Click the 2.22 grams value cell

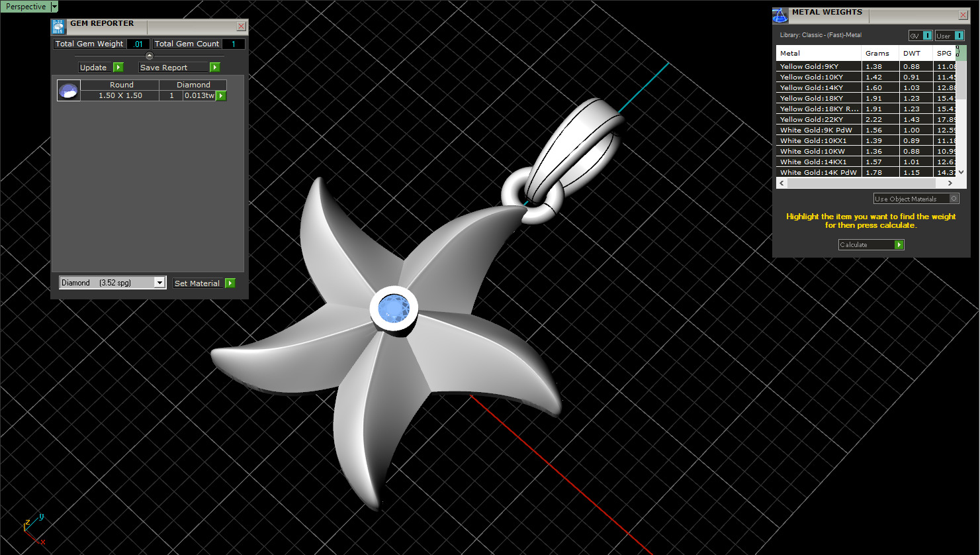881,119
